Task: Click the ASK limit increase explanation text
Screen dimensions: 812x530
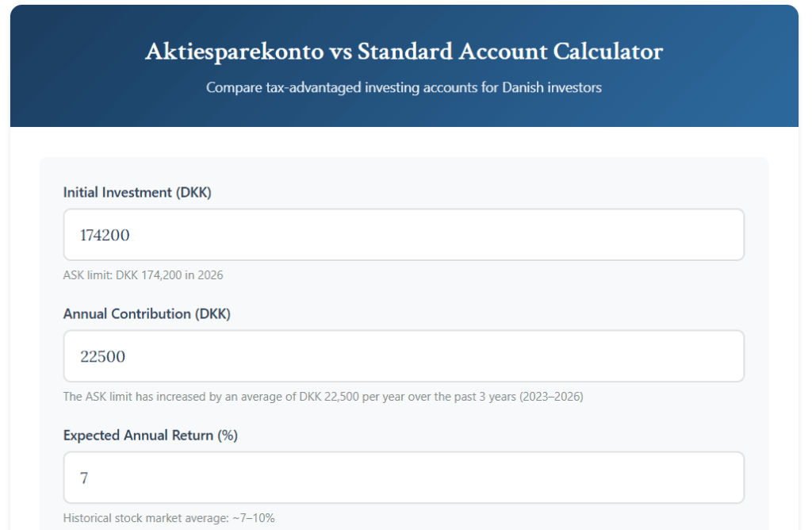Action: (324, 396)
